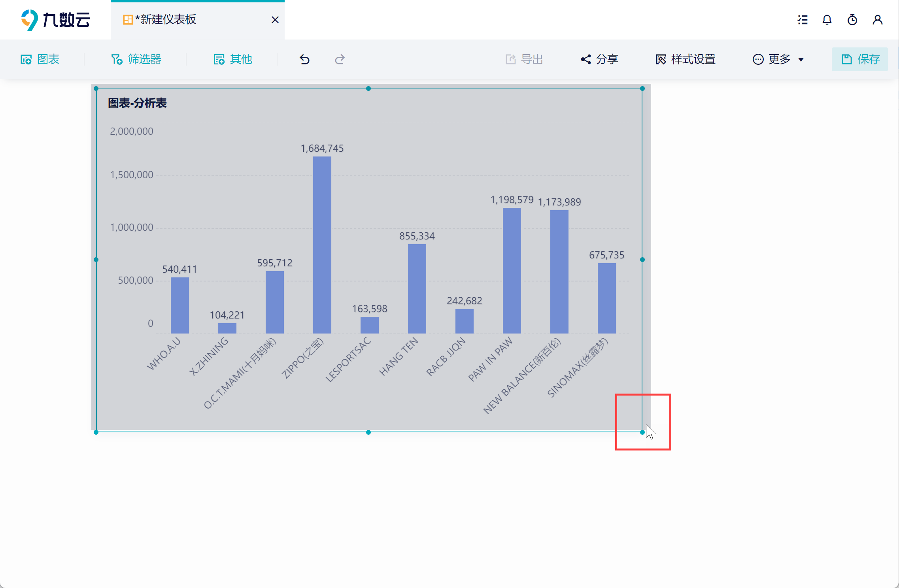Click the bottom-right chart resize handle

coord(642,432)
